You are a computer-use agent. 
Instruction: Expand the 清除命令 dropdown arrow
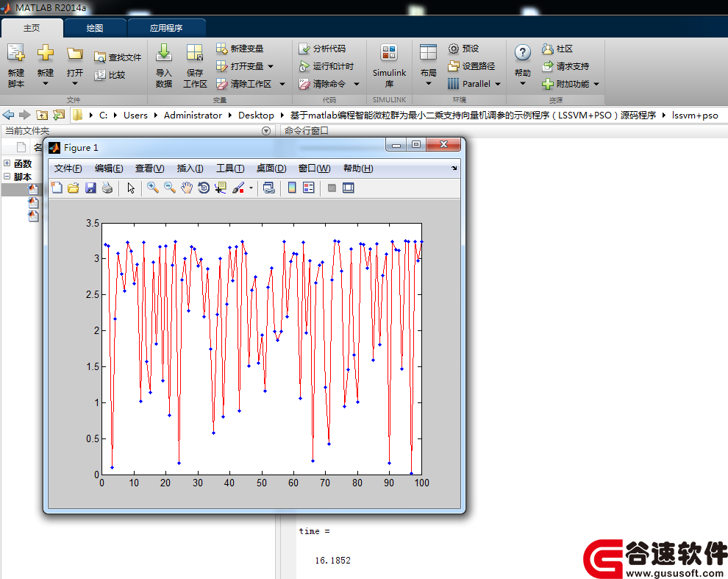[357, 84]
